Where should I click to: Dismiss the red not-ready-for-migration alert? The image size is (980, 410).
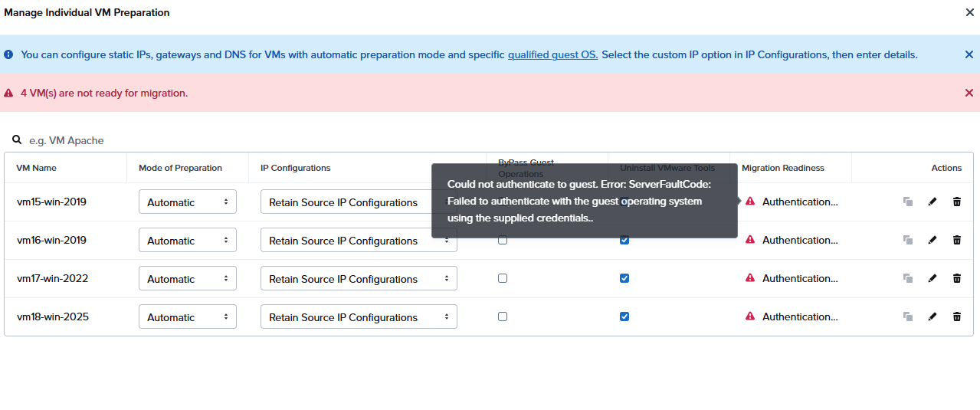(x=969, y=93)
